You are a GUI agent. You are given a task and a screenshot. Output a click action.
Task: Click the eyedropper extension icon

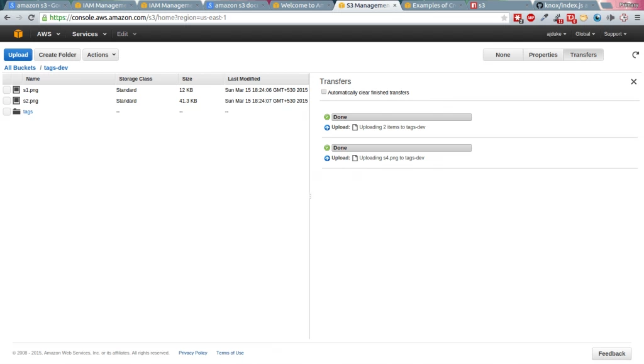point(544,18)
